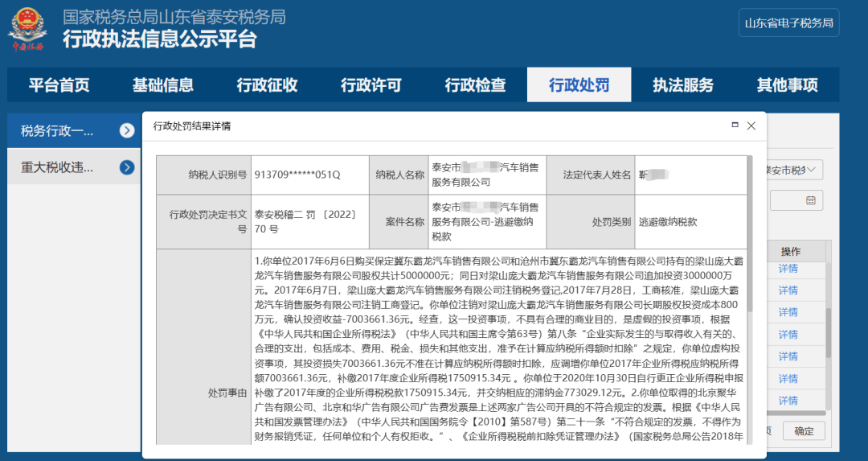Click the 处罚事由 label cell
The image size is (868, 461).
tap(203, 347)
